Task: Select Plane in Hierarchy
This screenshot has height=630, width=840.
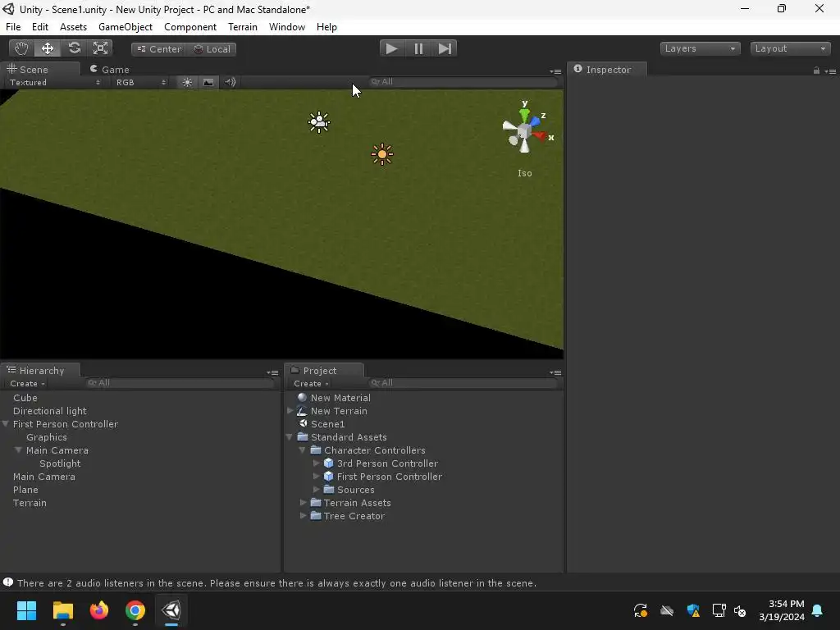Action: (25, 490)
